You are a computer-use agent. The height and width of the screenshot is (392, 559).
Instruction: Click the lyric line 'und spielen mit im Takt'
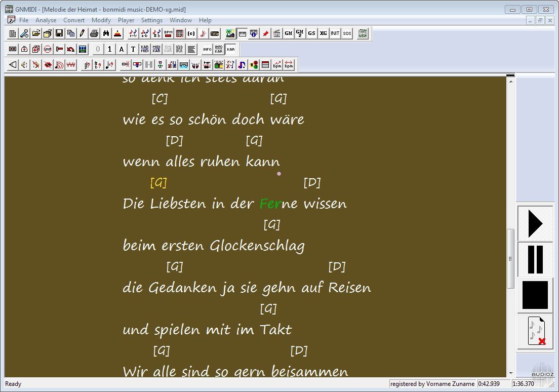pos(207,330)
